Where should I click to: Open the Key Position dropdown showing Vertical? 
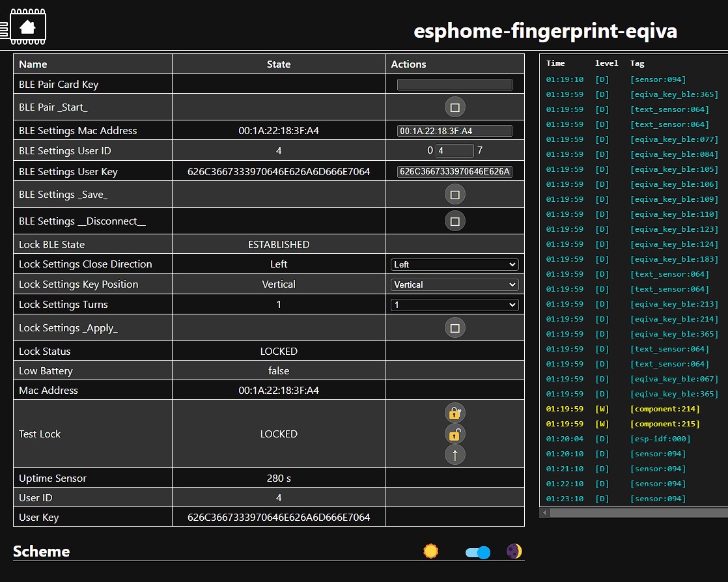(x=455, y=284)
